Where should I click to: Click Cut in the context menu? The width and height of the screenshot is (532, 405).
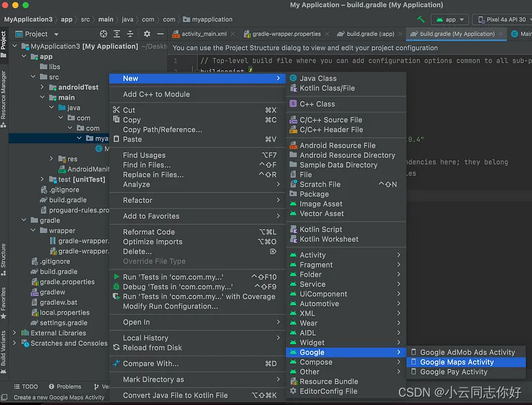pos(197,110)
